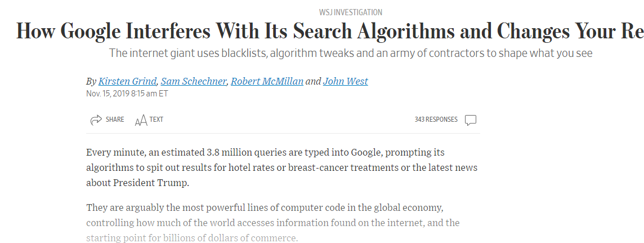Click the word "By" in the byline
Viewport: 644px width, 243px height.
pyautogui.click(x=91, y=81)
